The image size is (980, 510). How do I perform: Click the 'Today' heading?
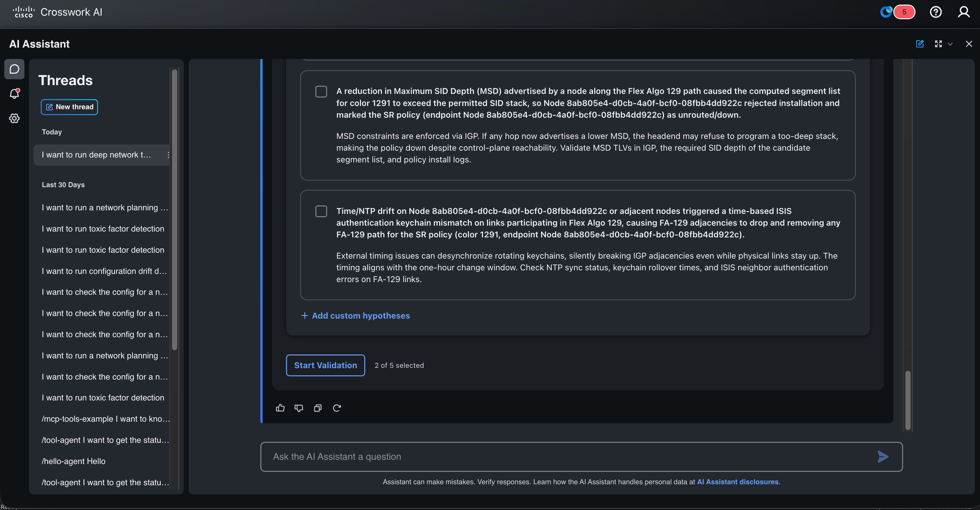point(52,132)
